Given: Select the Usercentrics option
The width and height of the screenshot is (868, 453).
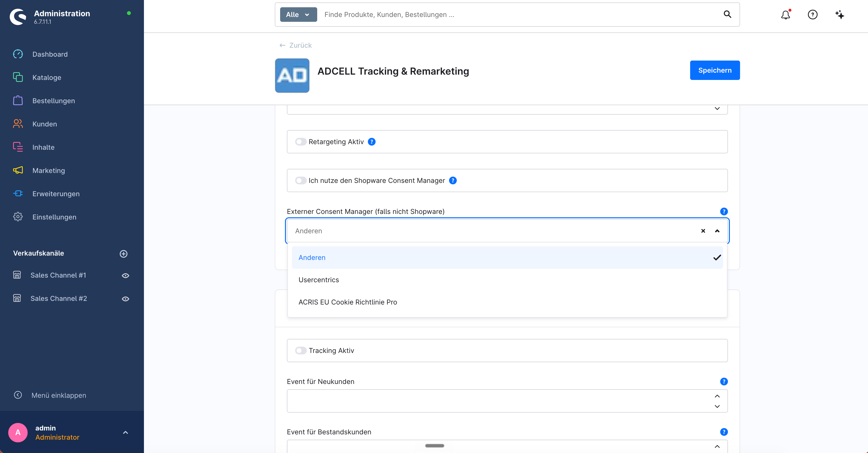Looking at the screenshot, I should (507, 280).
